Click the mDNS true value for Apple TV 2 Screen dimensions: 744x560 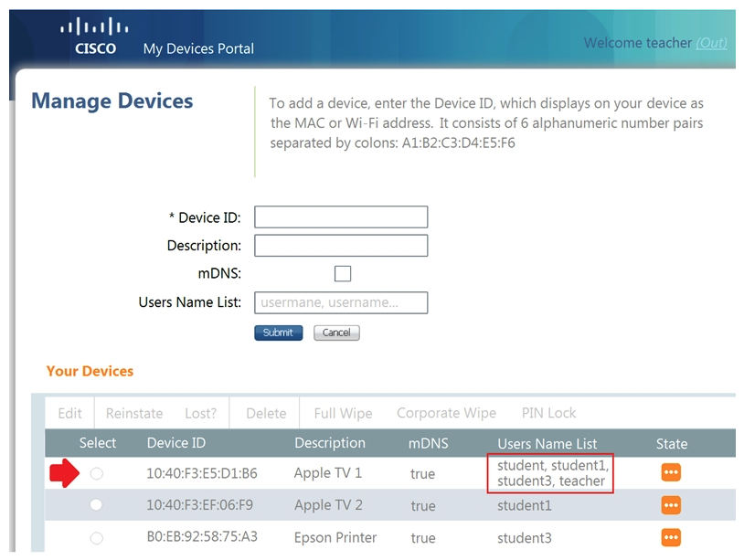pos(423,506)
